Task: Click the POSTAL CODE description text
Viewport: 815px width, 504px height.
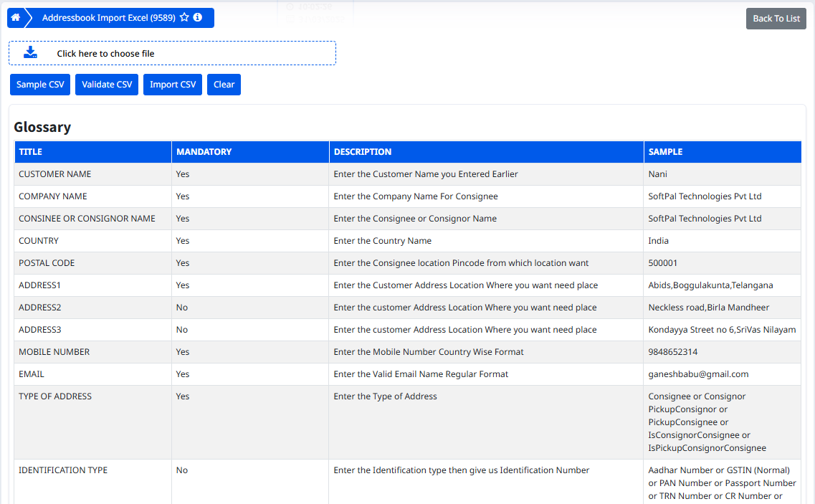Action: 461,263
